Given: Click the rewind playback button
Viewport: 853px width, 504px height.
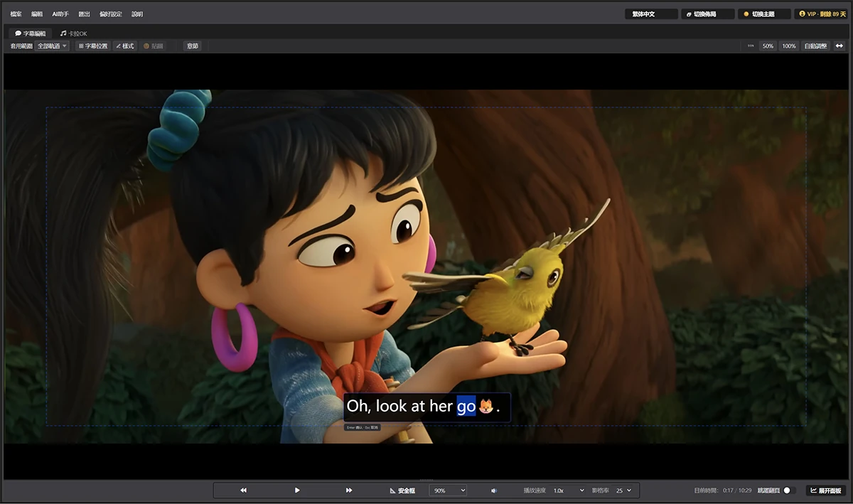Looking at the screenshot, I should click(243, 490).
